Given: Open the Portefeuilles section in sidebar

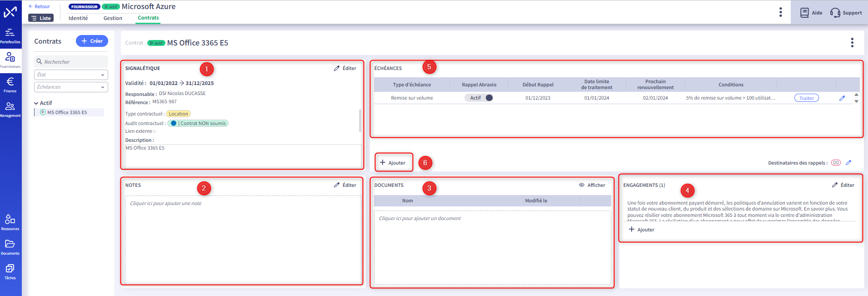Looking at the screenshot, I should [x=10, y=36].
